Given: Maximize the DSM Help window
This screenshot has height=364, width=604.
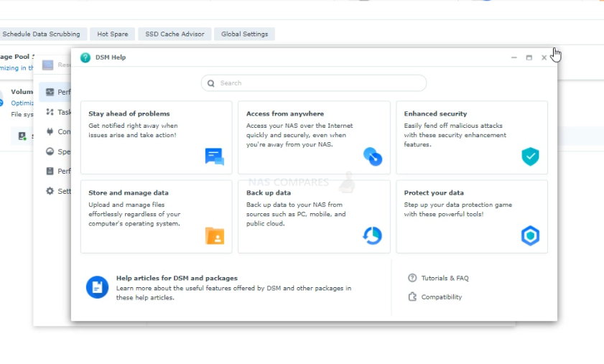Looking at the screenshot, I should pos(529,57).
